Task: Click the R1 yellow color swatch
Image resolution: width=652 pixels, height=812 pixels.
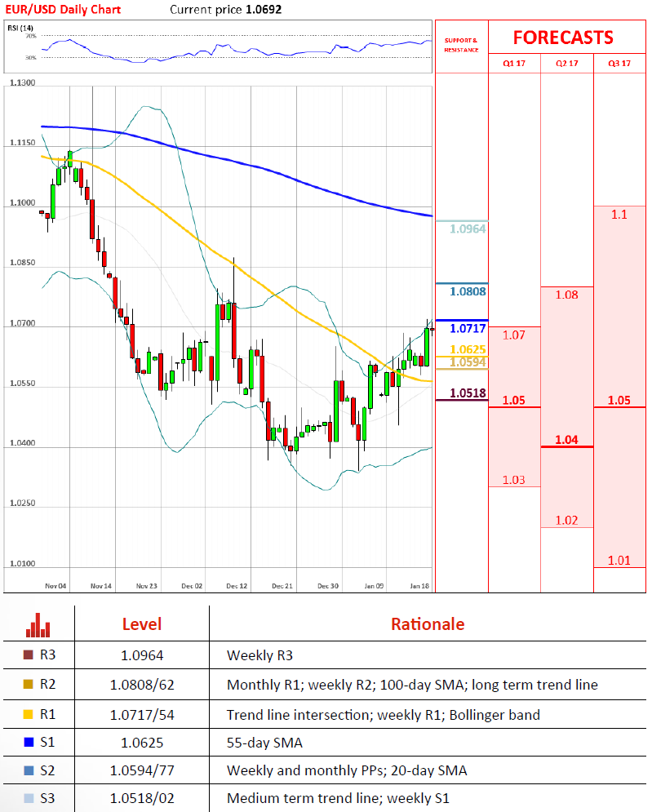Action: pyautogui.click(x=29, y=715)
